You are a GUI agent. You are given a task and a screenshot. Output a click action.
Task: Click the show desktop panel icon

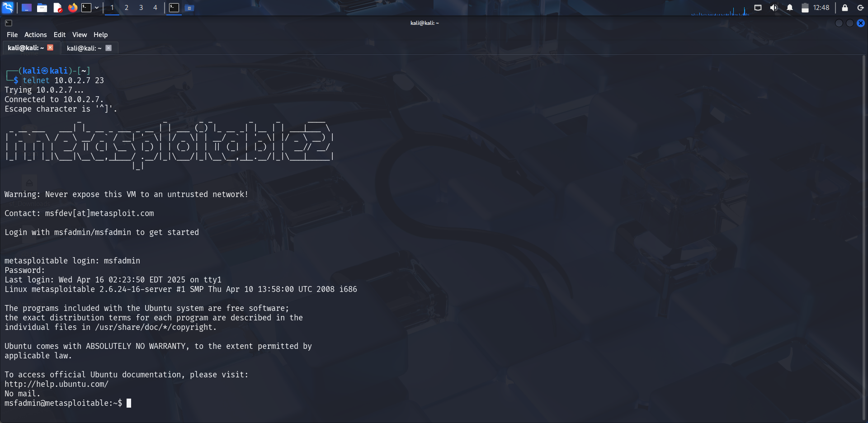point(27,8)
